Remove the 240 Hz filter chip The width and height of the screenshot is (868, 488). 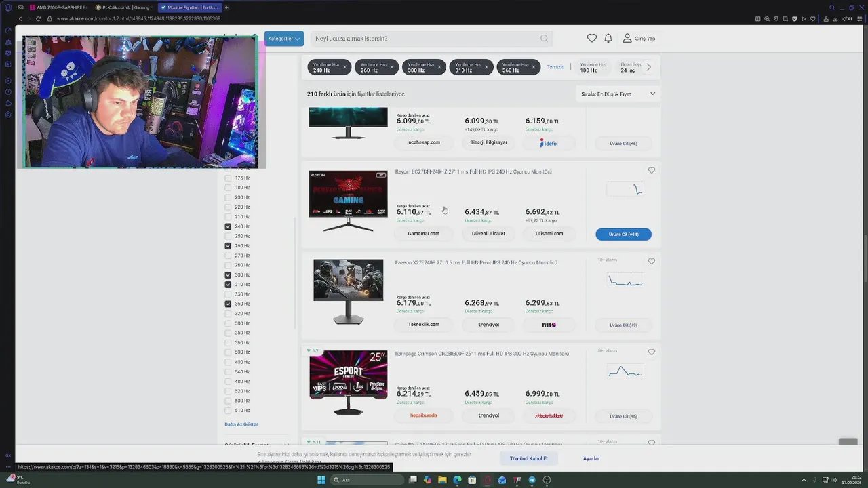click(x=344, y=67)
